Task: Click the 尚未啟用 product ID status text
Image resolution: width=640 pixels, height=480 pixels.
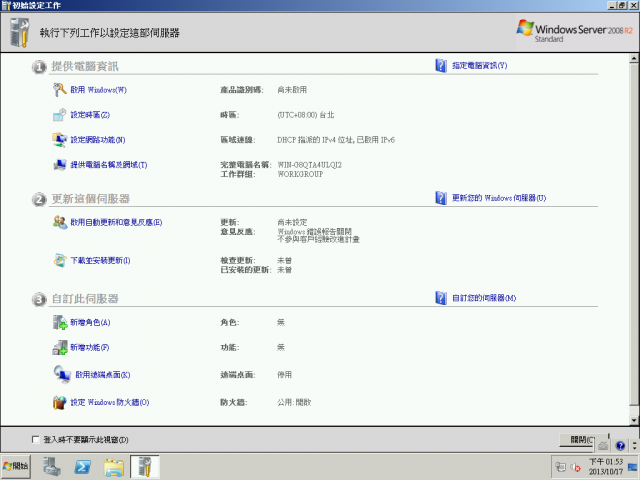Action: [x=292, y=90]
